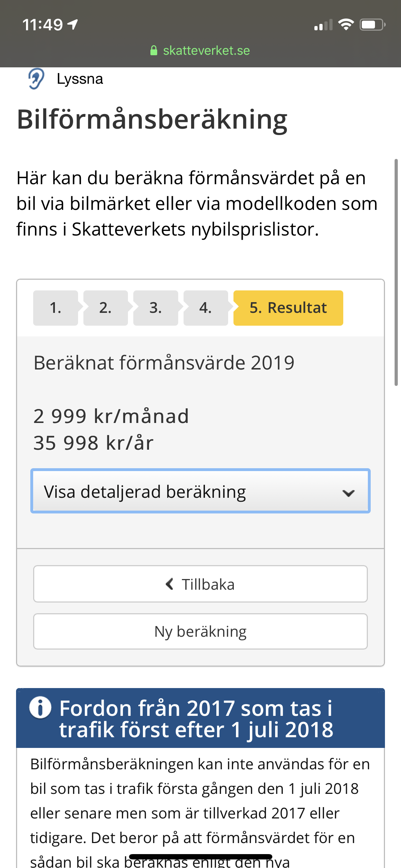
Task: Tap the Wi-Fi status icon
Action: point(345,25)
